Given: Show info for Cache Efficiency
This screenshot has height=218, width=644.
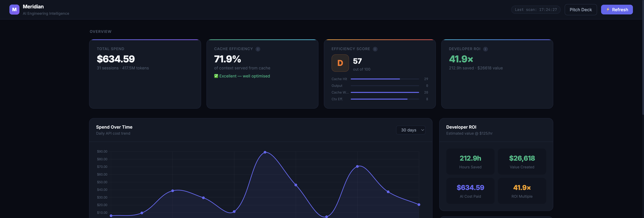Looking at the screenshot, I should click(258, 49).
